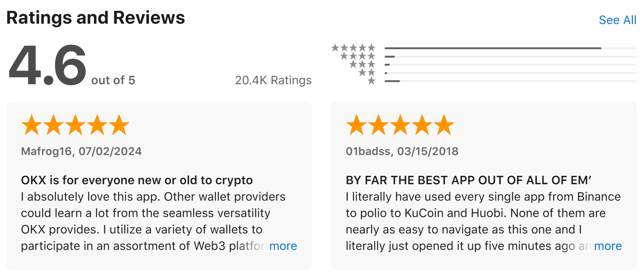Screen dimensions: 644x275
Task: Click the fifth orange star in 01badss's review
Action: coord(444,124)
